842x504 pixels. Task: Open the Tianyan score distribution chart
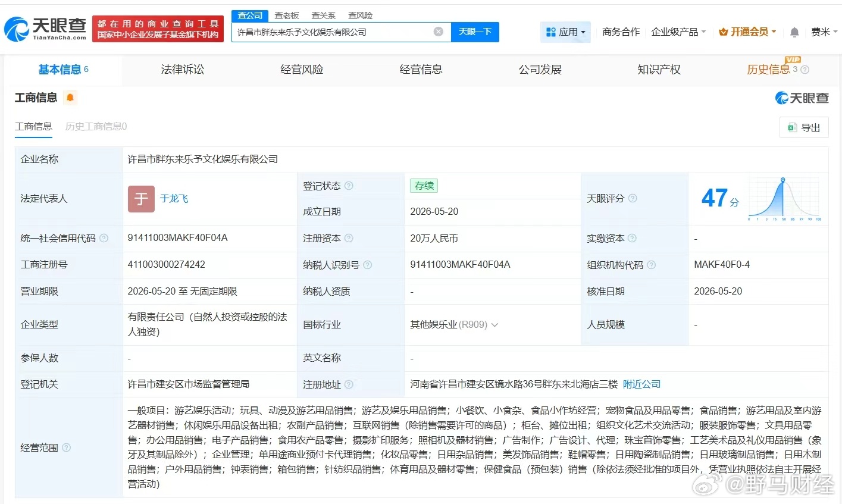785,199
